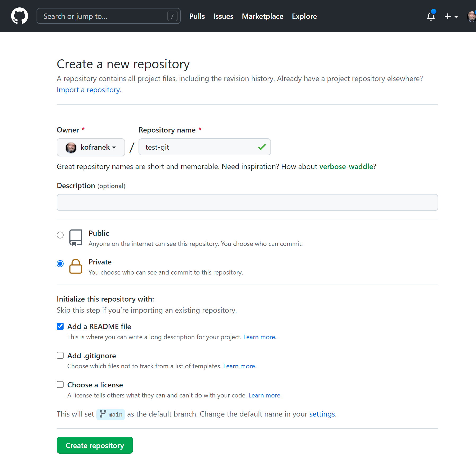Open the user profile menu avatar
The image size is (476, 469).
471,16
